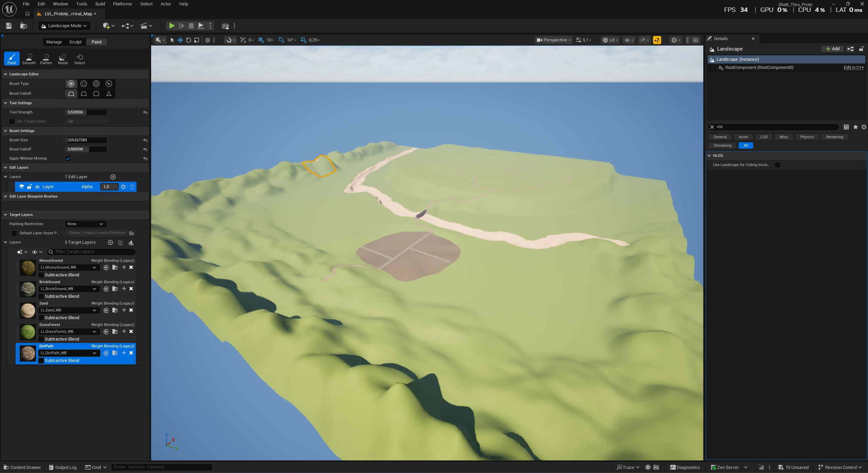Screen dimensions: 868x473
Task: Open Painting Restriction dropdown
Action: coord(86,224)
